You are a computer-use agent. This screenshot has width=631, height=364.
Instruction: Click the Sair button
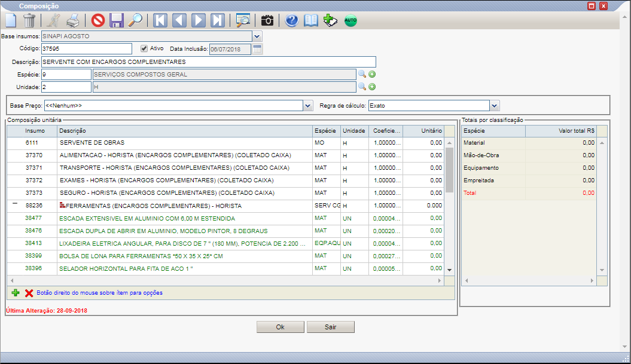click(330, 327)
